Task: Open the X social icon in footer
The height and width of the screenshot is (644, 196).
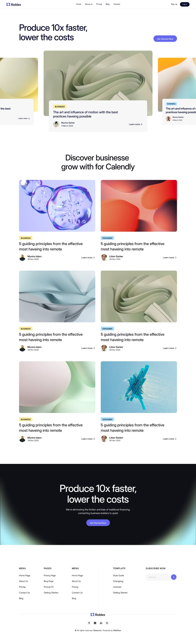Action: (x=107, y=623)
